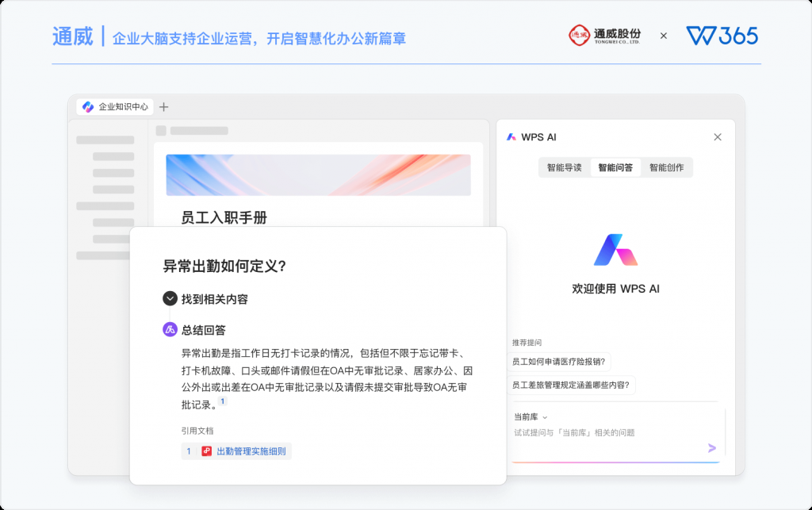
Task: Click the W365 logo
Action: [x=722, y=36]
